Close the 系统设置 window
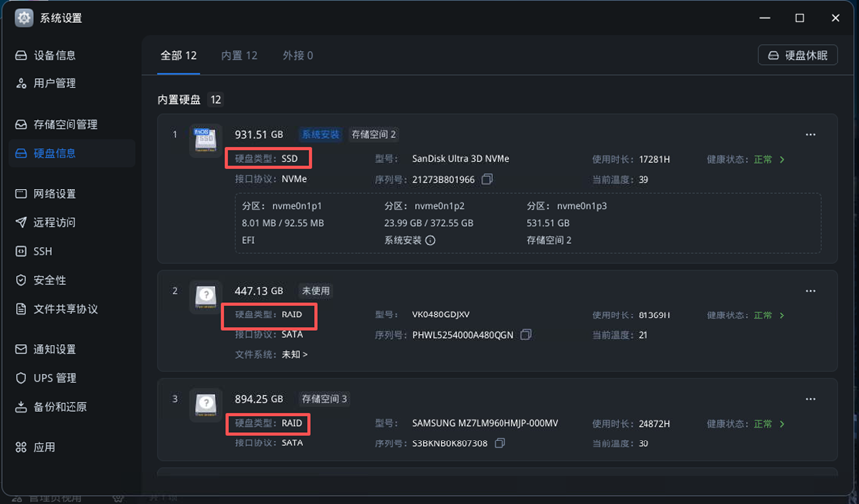The image size is (859, 504). point(835,18)
